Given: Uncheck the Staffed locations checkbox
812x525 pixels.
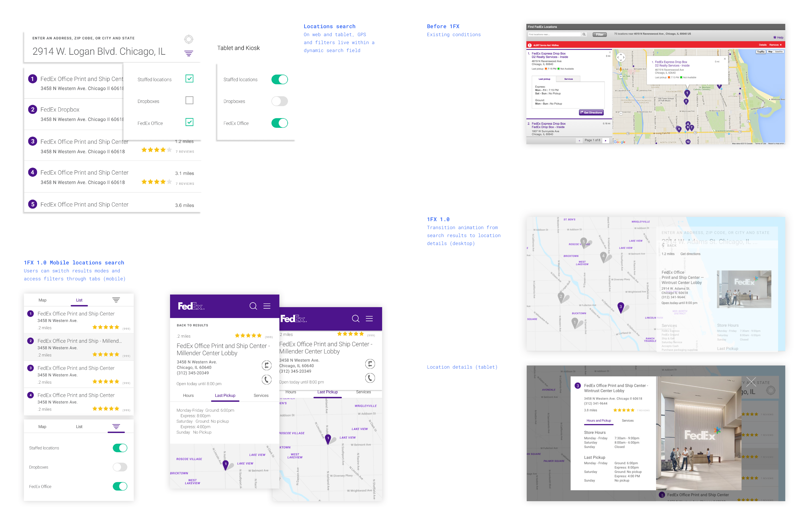Looking at the screenshot, I should [189, 79].
